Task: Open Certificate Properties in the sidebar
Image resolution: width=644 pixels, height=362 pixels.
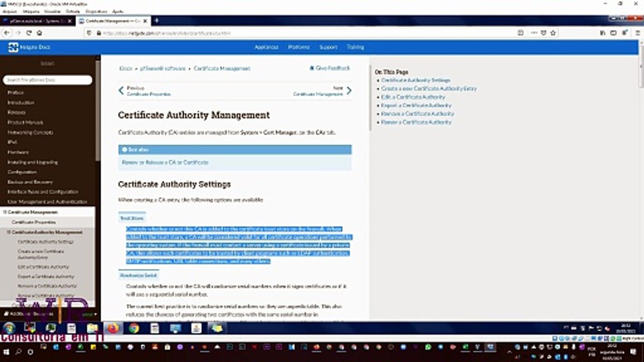Action: (x=34, y=222)
